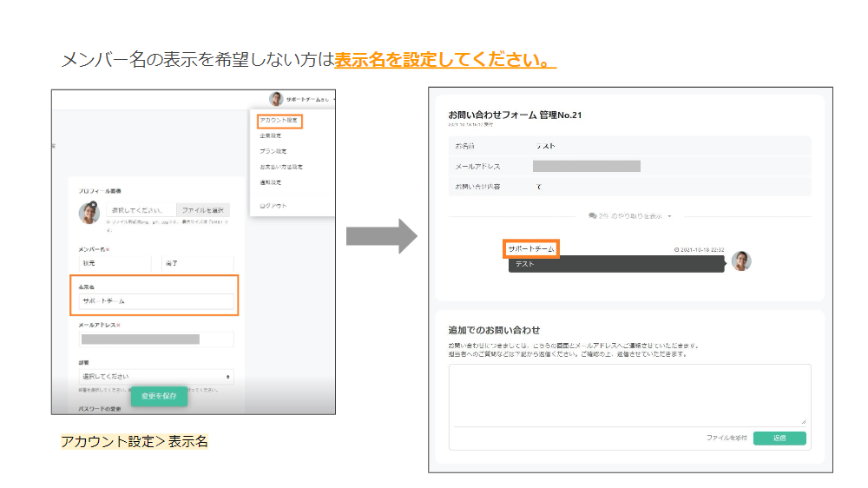Open the 部署 選択してください dropdown
This screenshot has width=868, height=488.
pos(156,377)
